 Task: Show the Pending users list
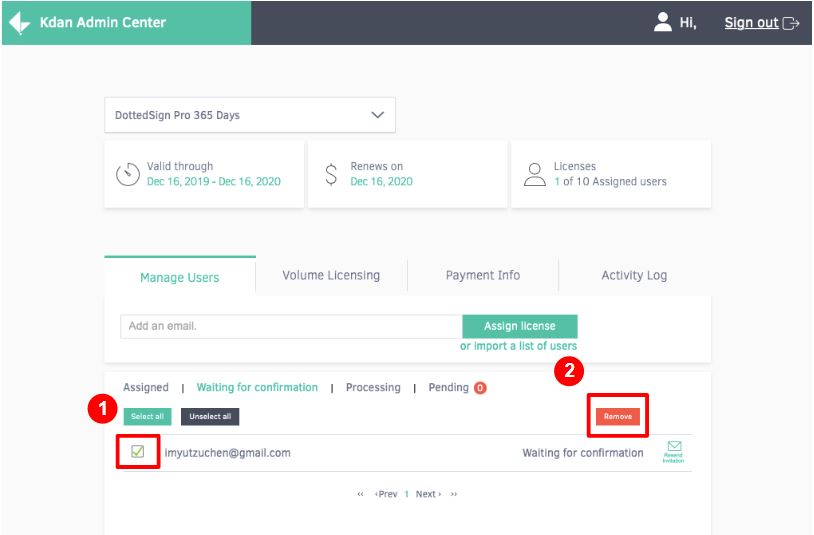click(449, 387)
